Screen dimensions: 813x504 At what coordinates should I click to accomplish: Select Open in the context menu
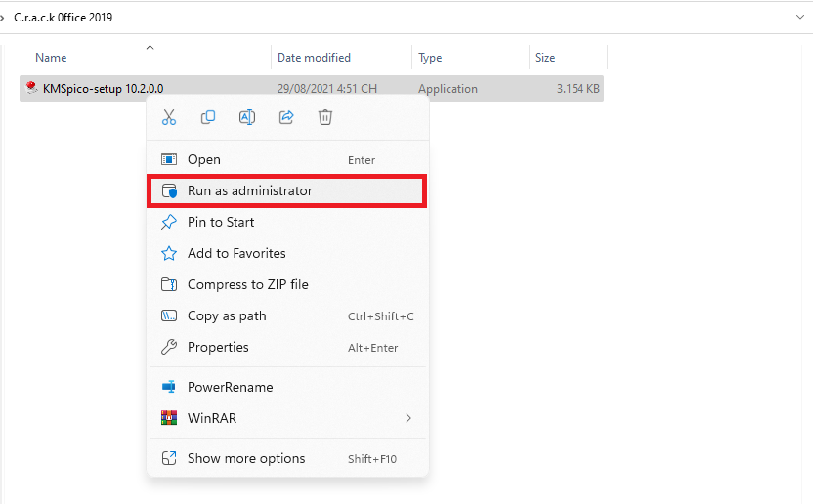(x=204, y=159)
